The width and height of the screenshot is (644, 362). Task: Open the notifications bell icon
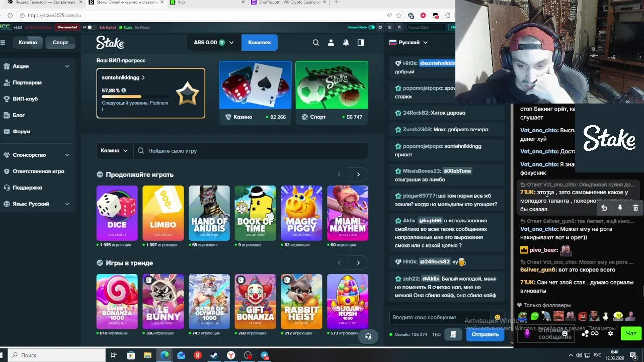(346, 43)
